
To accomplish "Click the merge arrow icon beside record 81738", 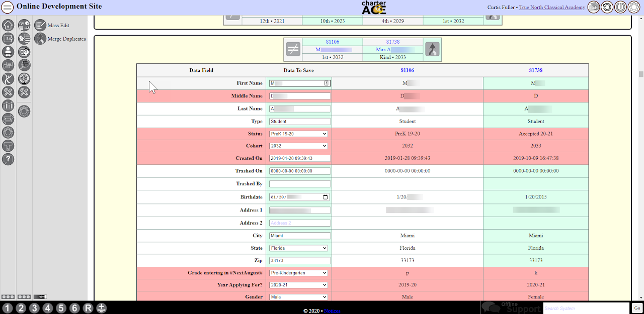I will pos(433,49).
